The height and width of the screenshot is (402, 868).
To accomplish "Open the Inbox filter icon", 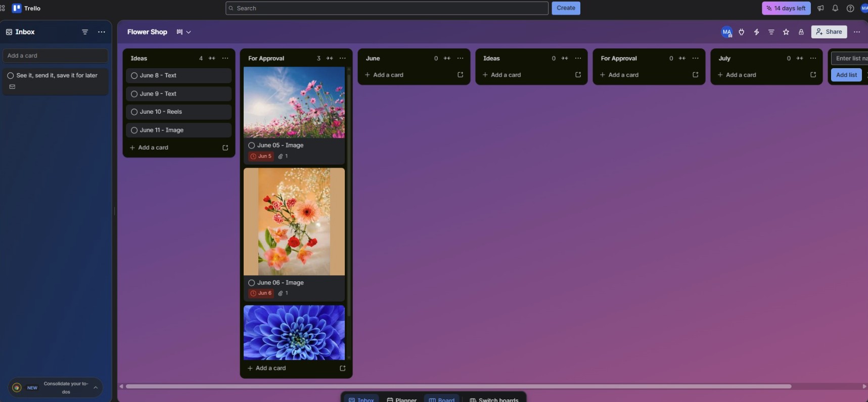I will [x=85, y=32].
